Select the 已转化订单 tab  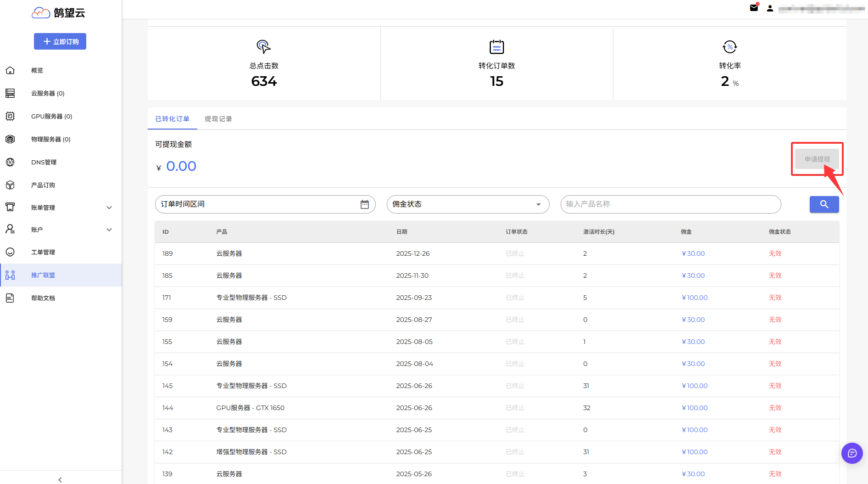click(172, 119)
